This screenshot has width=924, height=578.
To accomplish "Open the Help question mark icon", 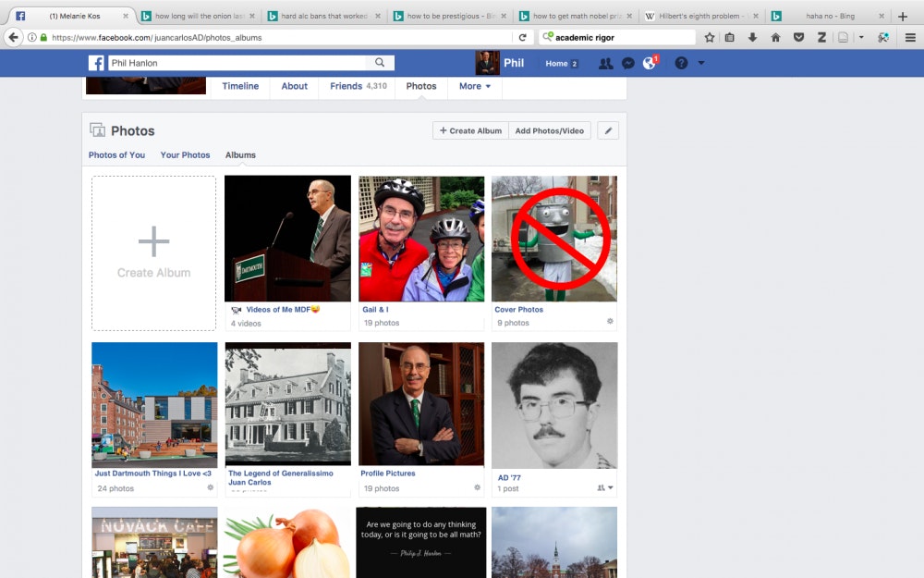I will pos(681,63).
